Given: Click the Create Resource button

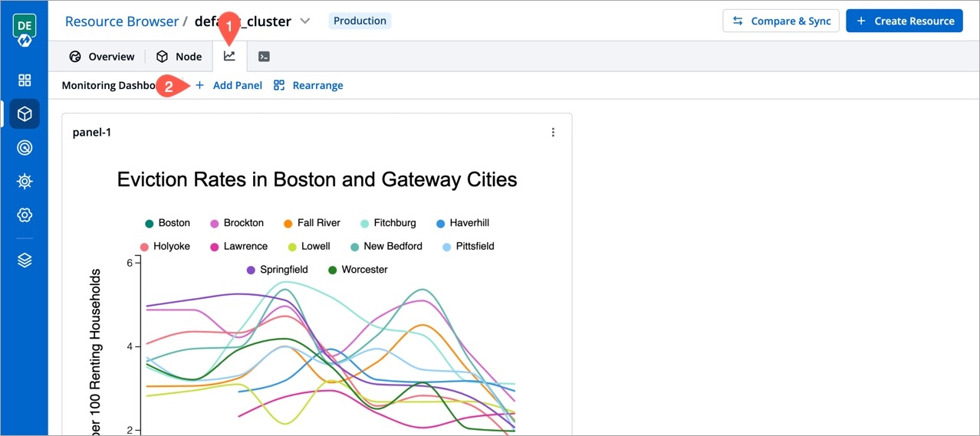Looking at the screenshot, I should [x=905, y=21].
